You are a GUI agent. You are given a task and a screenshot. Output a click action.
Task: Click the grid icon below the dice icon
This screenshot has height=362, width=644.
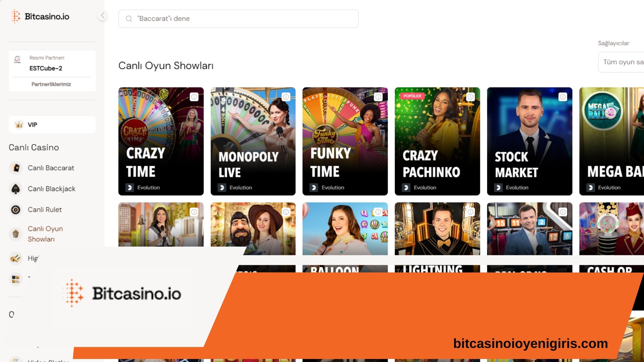(16, 279)
